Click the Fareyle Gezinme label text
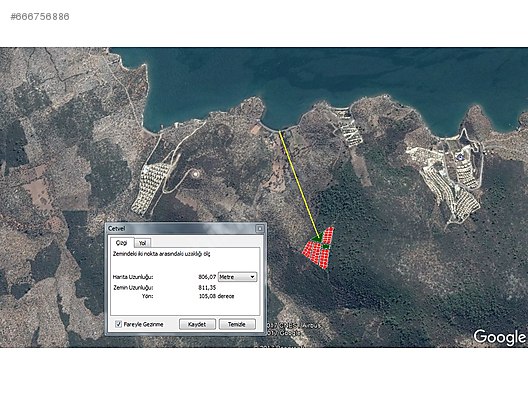Viewport: 528px width, 396px height. [143, 324]
